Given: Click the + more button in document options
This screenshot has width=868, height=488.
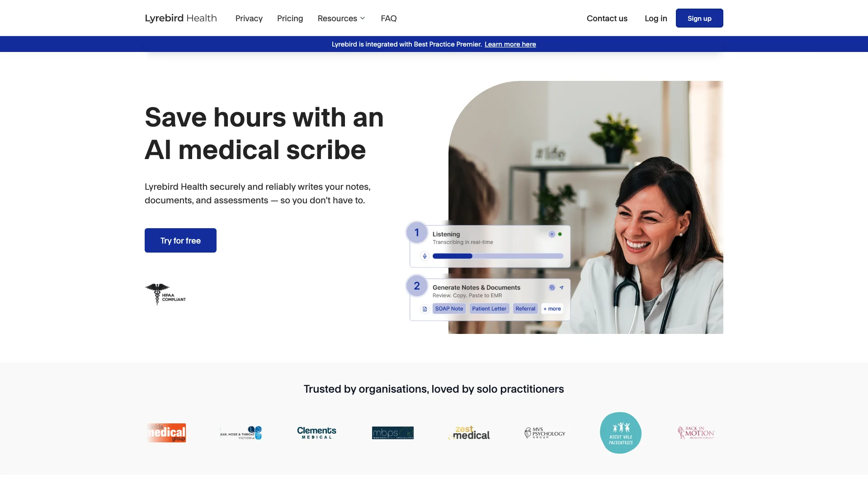Looking at the screenshot, I should (551, 308).
